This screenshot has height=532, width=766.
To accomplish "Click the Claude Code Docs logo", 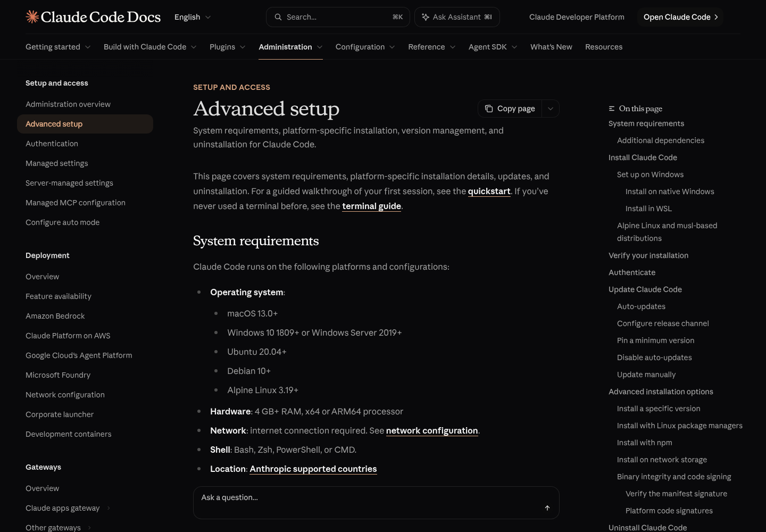I will (93, 17).
